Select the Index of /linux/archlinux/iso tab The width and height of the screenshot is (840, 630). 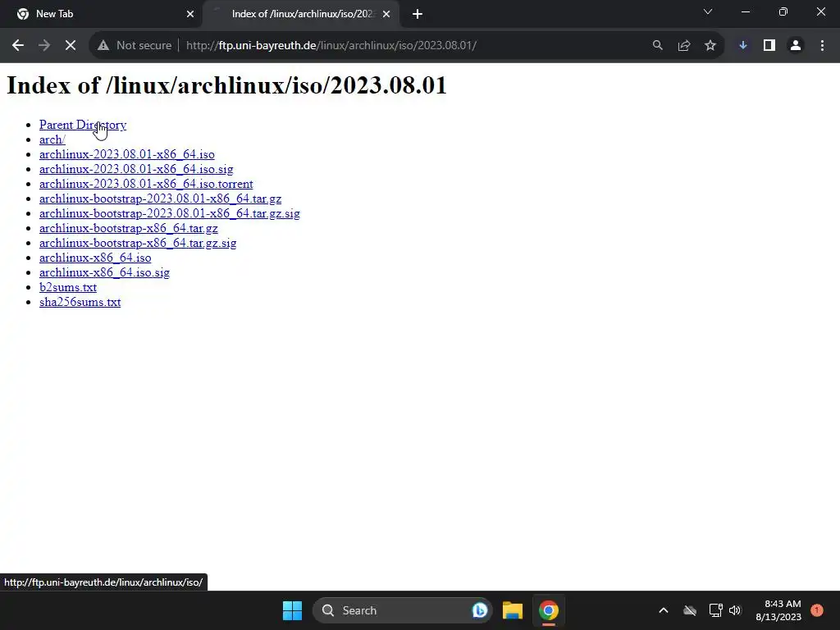pos(301,14)
